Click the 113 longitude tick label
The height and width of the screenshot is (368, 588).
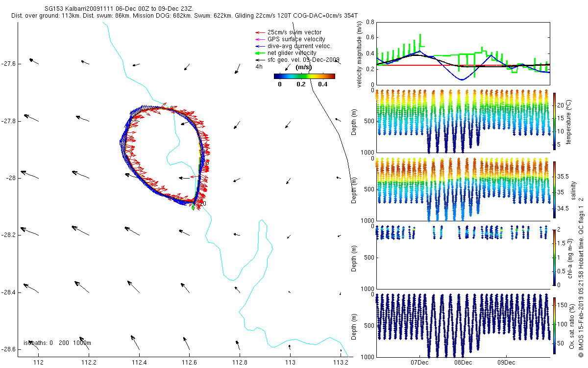[291, 363]
